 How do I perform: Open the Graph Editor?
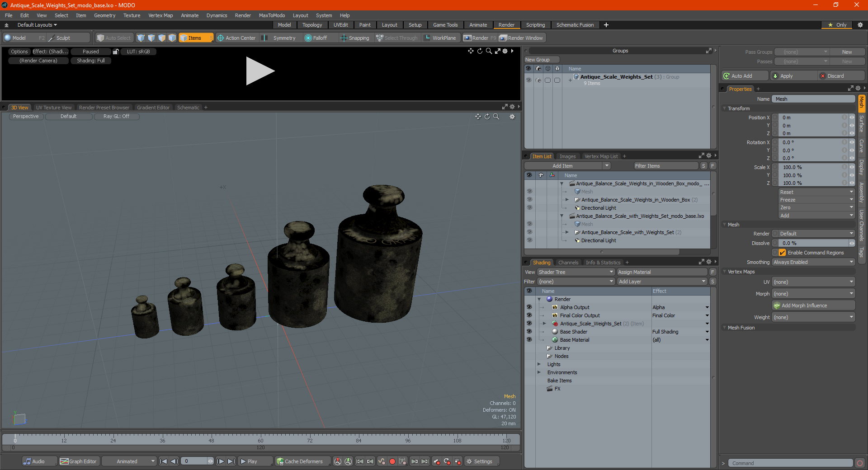78,461
